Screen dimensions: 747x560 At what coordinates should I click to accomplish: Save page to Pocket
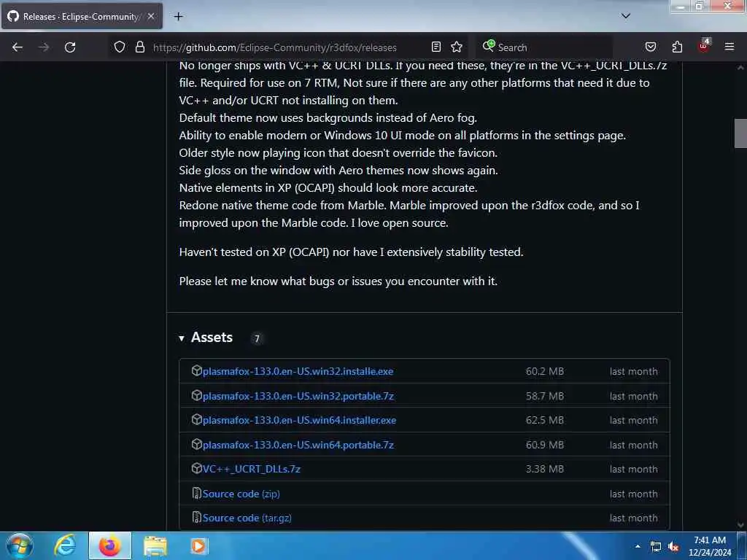click(x=650, y=47)
